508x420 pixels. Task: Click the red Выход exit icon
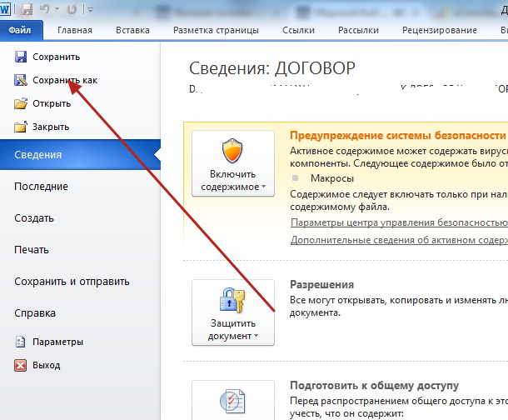(x=21, y=365)
